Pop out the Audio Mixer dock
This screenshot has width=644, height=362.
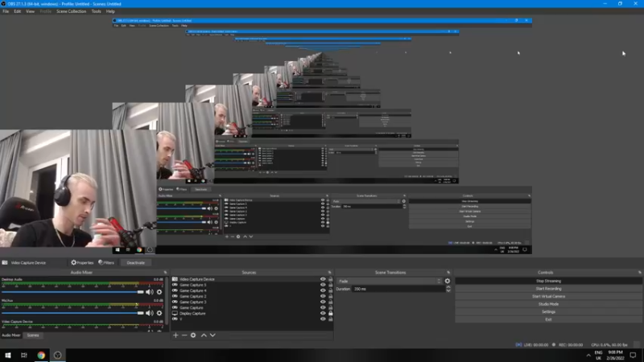(166, 273)
